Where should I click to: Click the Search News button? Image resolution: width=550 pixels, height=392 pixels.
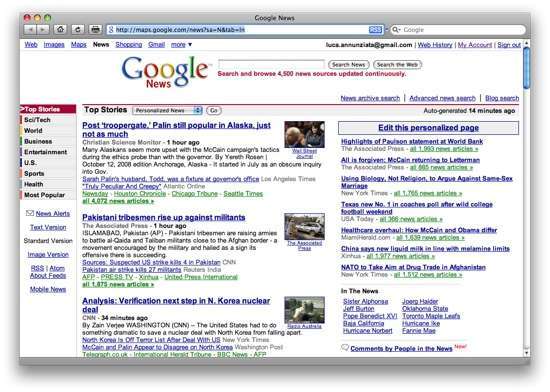point(349,65)
